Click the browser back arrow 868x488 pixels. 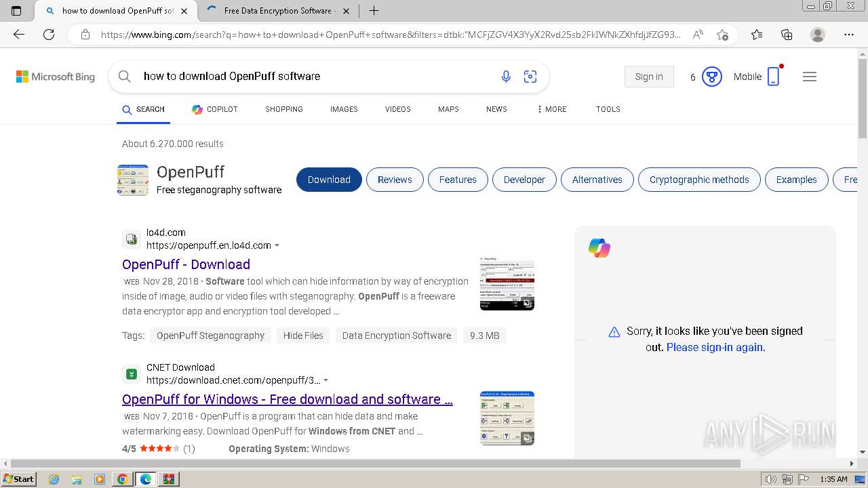click(19, 35)
